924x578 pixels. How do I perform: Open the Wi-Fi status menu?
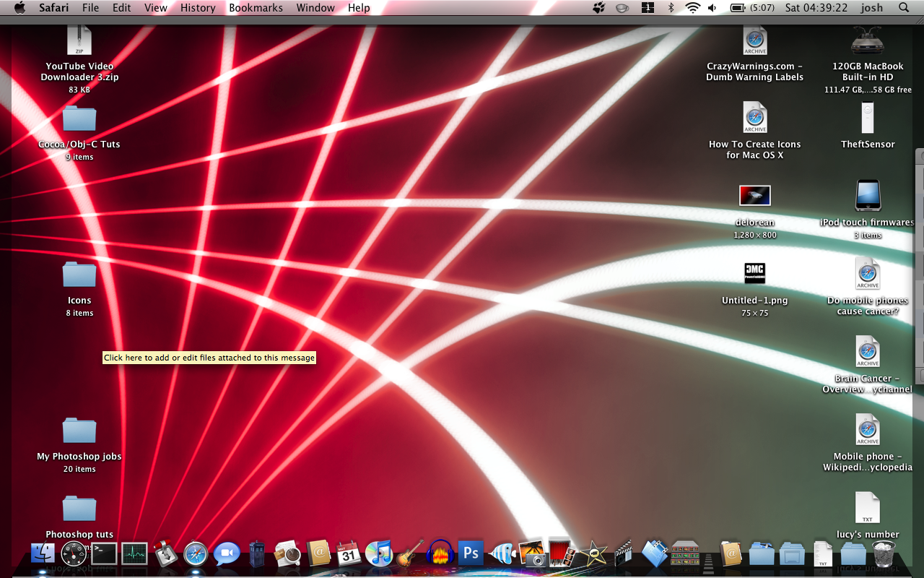693,8
